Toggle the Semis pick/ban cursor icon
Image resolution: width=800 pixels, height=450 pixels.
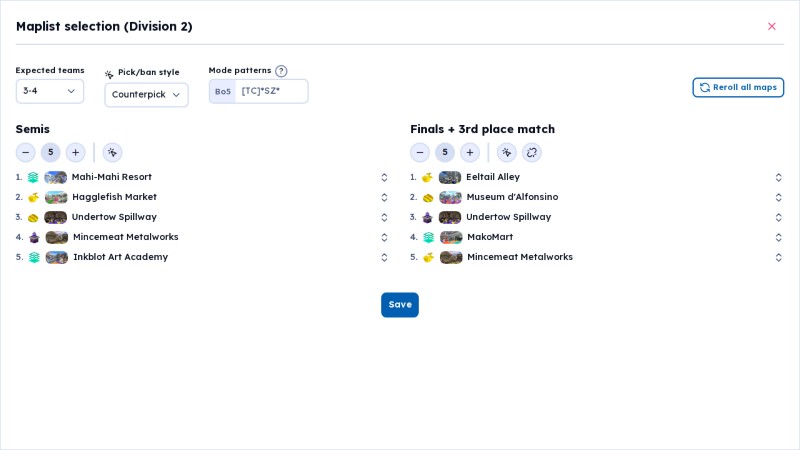112,153
